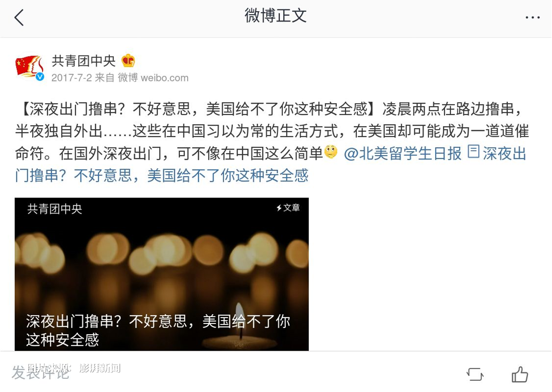This screenshot has width=552, height=392.
Task: Tap the post date 2017-7-2
Action: point(72,78)
